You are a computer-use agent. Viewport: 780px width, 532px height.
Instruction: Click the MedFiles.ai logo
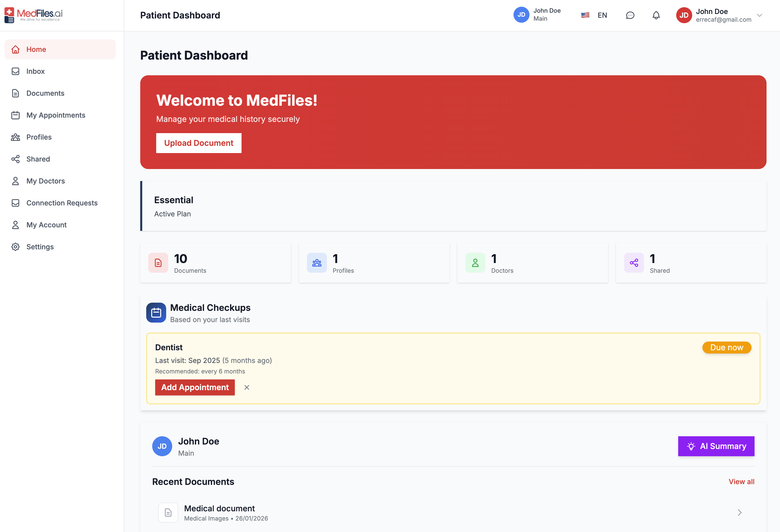(34, 15)
